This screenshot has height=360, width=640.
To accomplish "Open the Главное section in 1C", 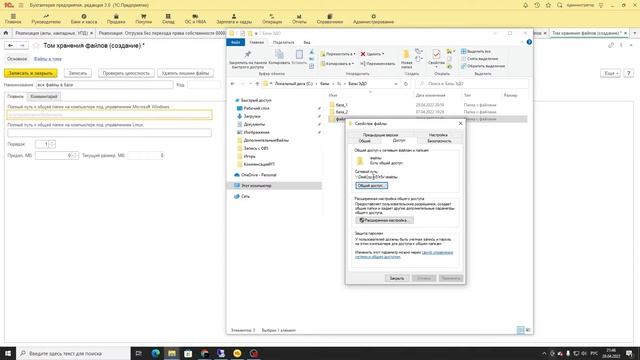I will point(13,19).
